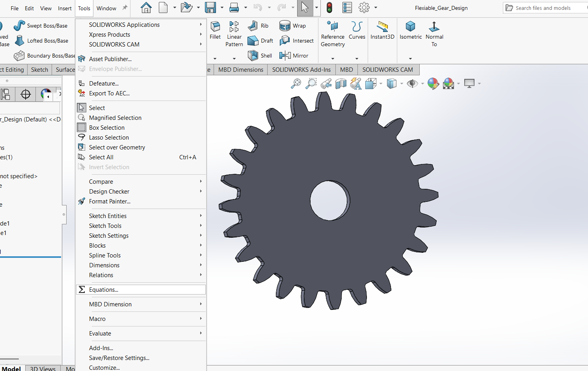Image resolution: width=588 pixels, height=371 pixels.
Task: Choose Equations... from the Tools menu
Action: click(141, 289)
